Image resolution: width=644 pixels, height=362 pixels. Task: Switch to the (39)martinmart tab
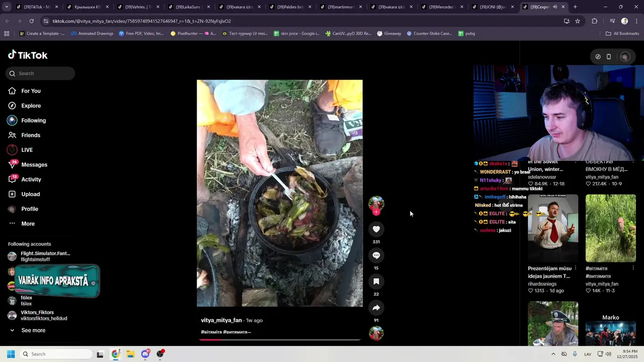pos(340,7)
